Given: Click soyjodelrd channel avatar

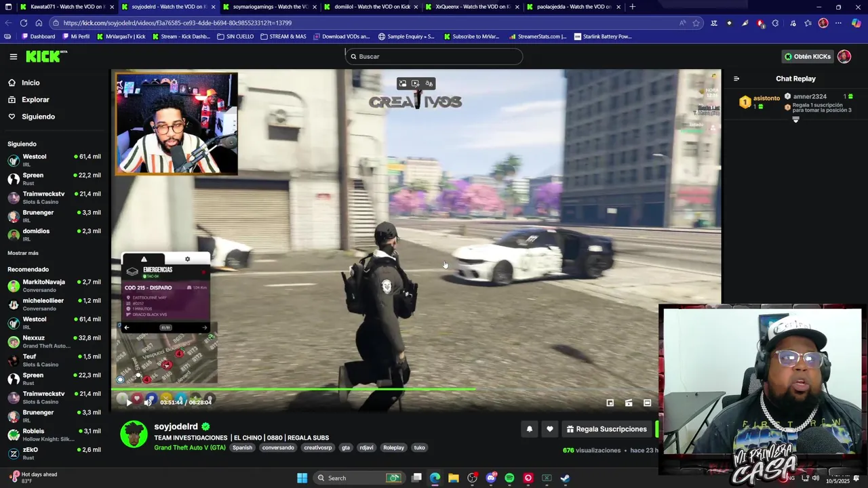Looking at the screenshot, I should (x=134, y=434).
